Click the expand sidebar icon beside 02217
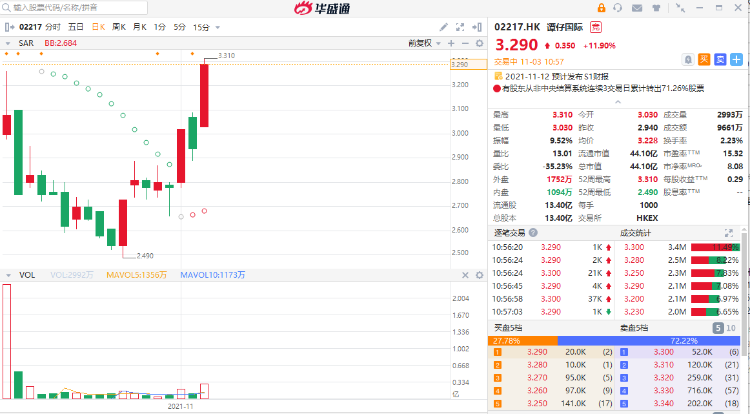Image resolution: width=750 pixels, height=414 pixels. (x=9, y=27)
